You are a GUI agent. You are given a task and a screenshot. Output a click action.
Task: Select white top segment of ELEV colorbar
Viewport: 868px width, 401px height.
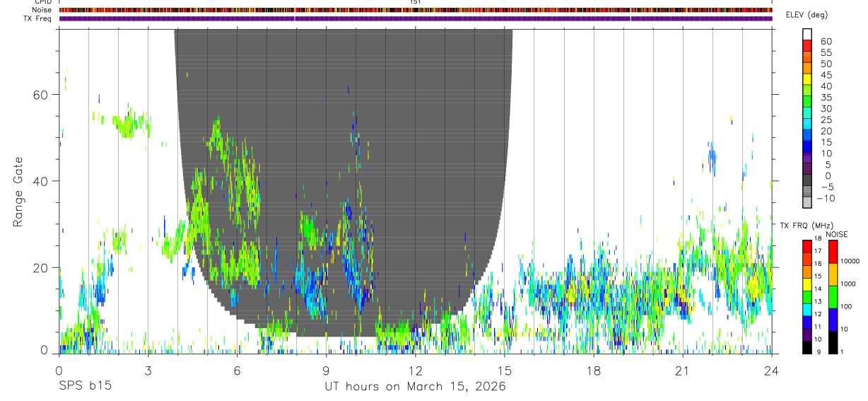tap(807, 33)
